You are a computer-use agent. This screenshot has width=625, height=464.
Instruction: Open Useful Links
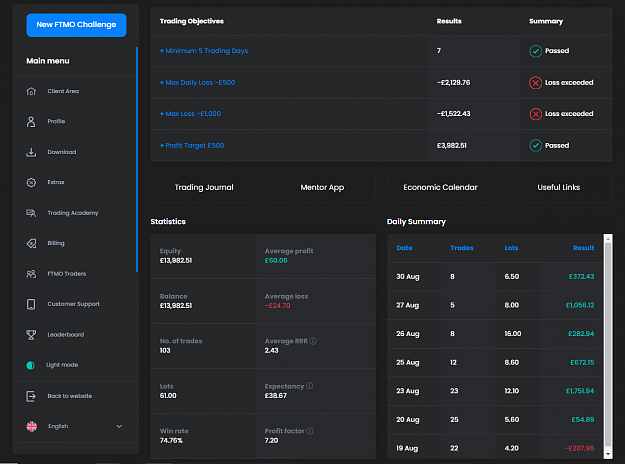[x=558, y=187]
